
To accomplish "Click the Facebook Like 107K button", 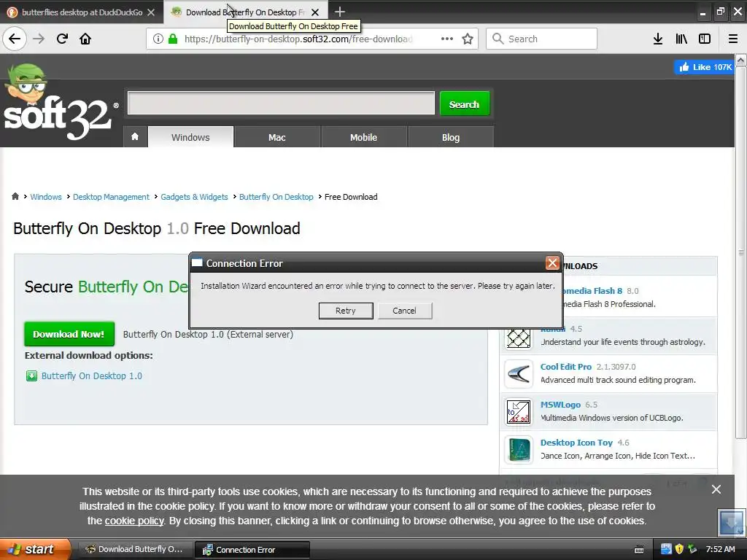I will click(705, 67).
